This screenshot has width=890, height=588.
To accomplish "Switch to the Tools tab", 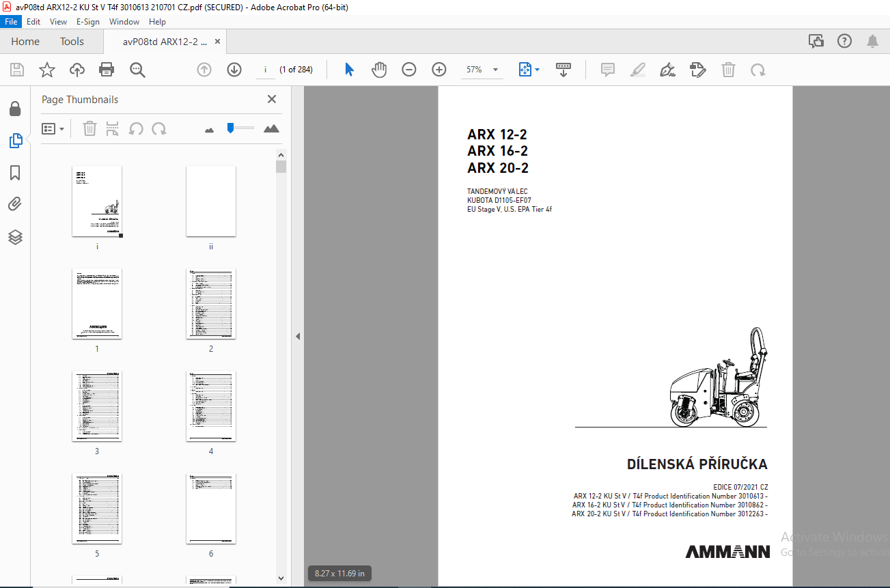I will pos(72,42).
